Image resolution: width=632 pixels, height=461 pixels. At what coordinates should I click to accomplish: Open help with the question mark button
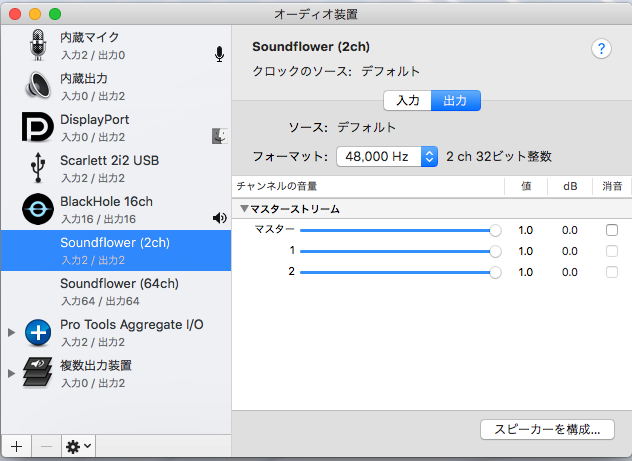[601, 49]
